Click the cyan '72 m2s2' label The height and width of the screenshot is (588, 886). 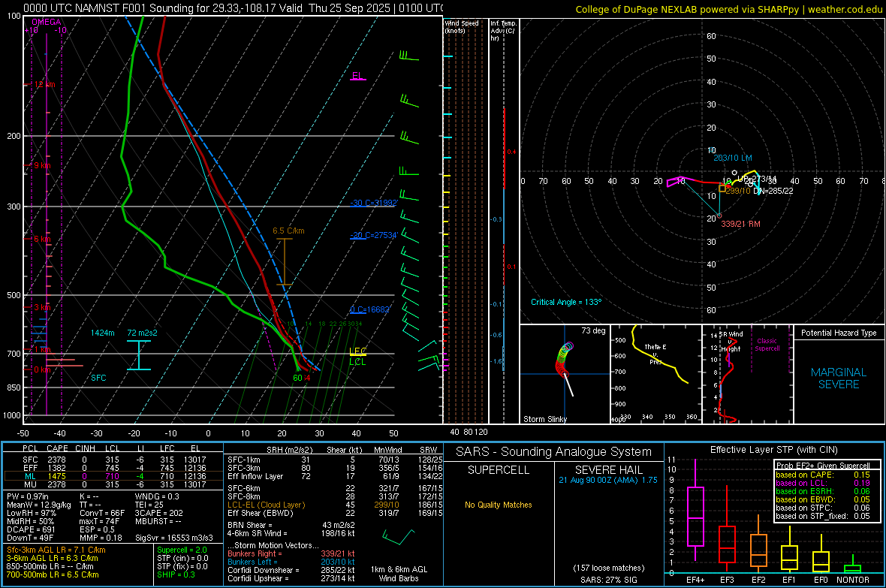pos(143,333)
